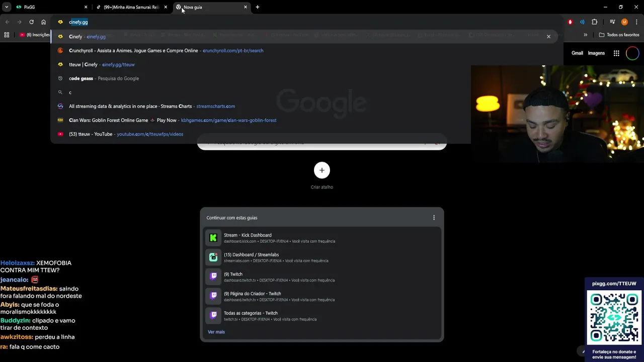Viewport: 644px width, 362px height.
Task: Close the Minha Alma Samurai tab
Action: pyautogui.click(x=166, y=7)
